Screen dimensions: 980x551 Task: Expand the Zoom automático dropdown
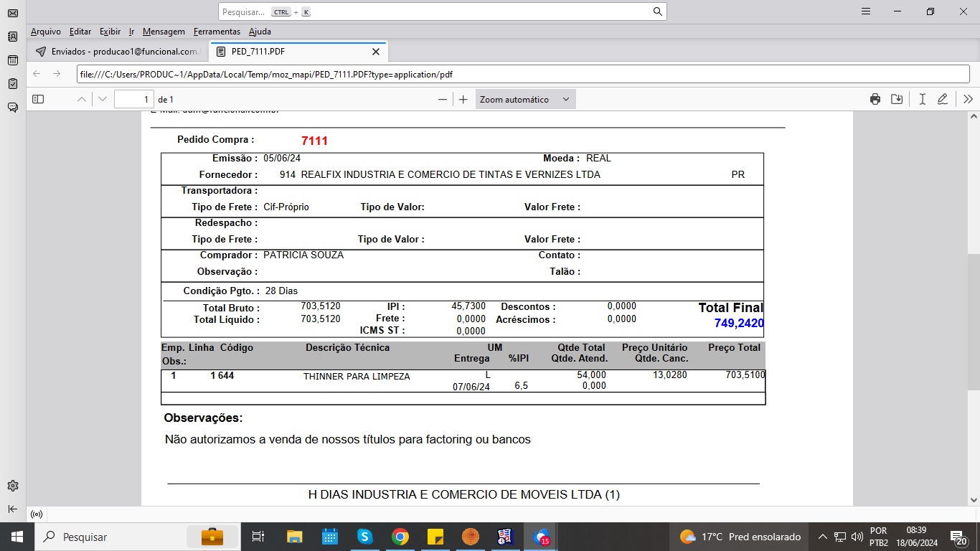pyautogui.click(x=525, y=100)
